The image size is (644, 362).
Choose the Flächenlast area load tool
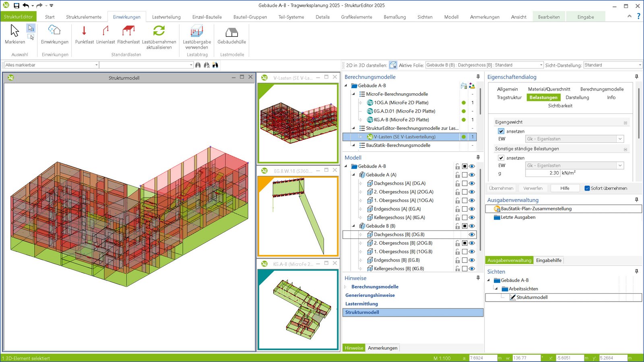click(x=128, y=31)
